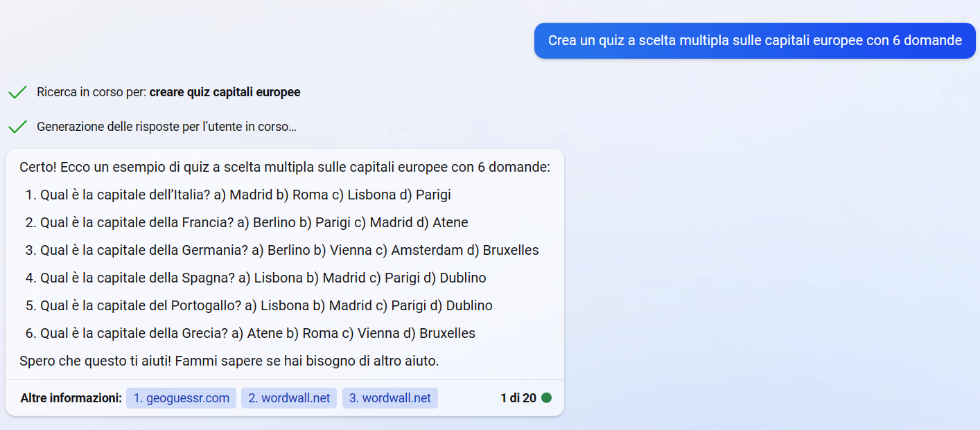The width and height of the screenshot is (980, 430).
Task: Click the closing line "Spero che questo ti aiuti!"
Action: pos(229,361)
